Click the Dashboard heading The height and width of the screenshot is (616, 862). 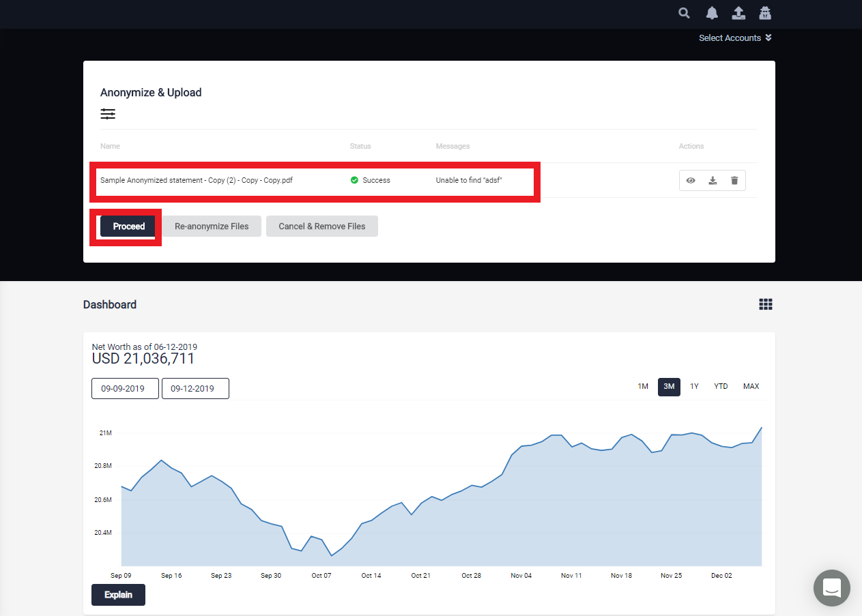point(110,305)
